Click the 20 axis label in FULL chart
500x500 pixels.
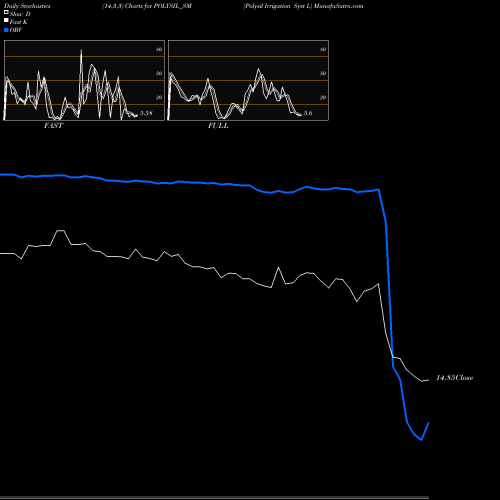coord(323,97)
